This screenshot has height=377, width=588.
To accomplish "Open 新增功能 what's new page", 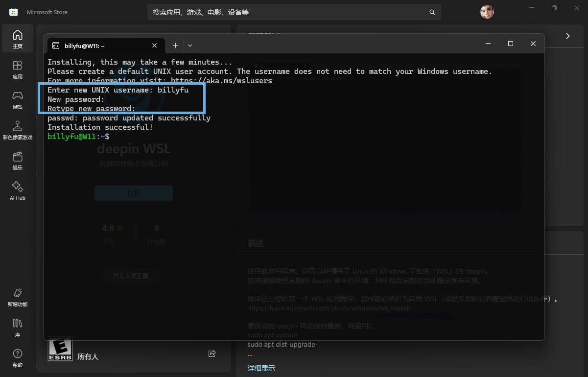I will click(x=18, y=297).
